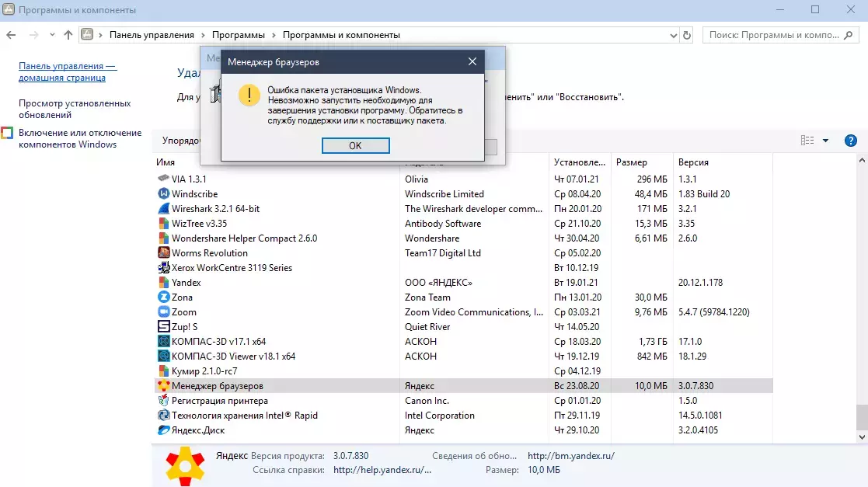Open Включение или отключение компонентов Windows
Image resolution: width=868 pixels, height=487 pixels.
[x=80, y=138]
